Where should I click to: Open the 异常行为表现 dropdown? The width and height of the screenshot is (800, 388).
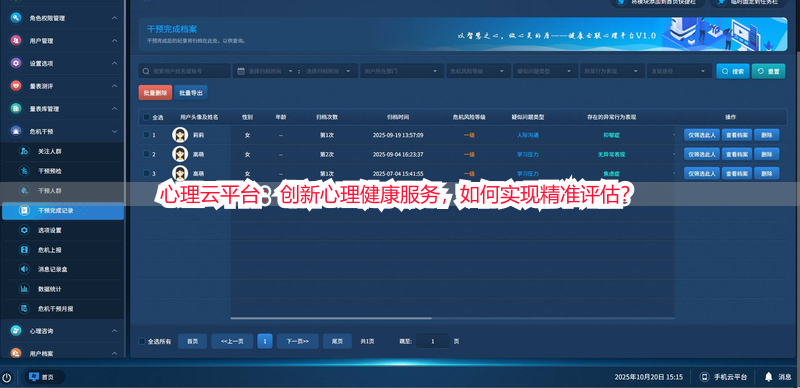(x=612, y=71)
